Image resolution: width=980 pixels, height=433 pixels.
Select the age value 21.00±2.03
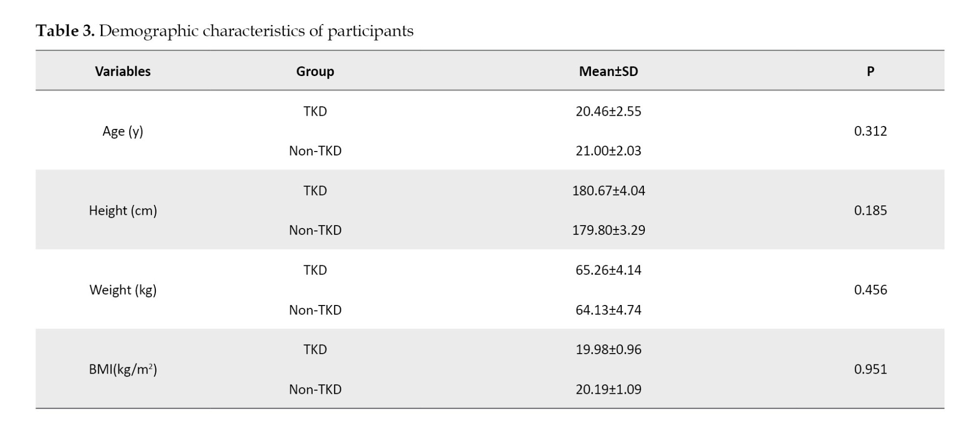pyautogui.click(x=608, y=151)
